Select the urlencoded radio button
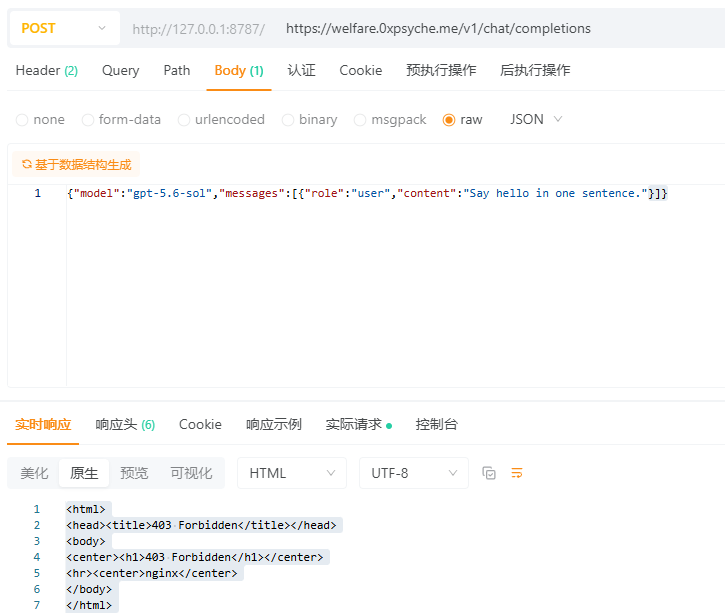 pyautogui.click(x=184, y=120)
